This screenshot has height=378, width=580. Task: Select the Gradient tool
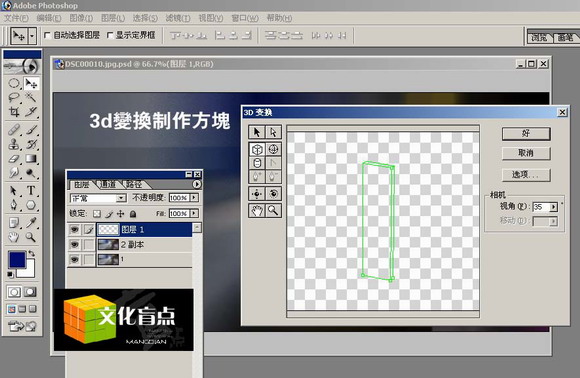click(x=31, y=159)
